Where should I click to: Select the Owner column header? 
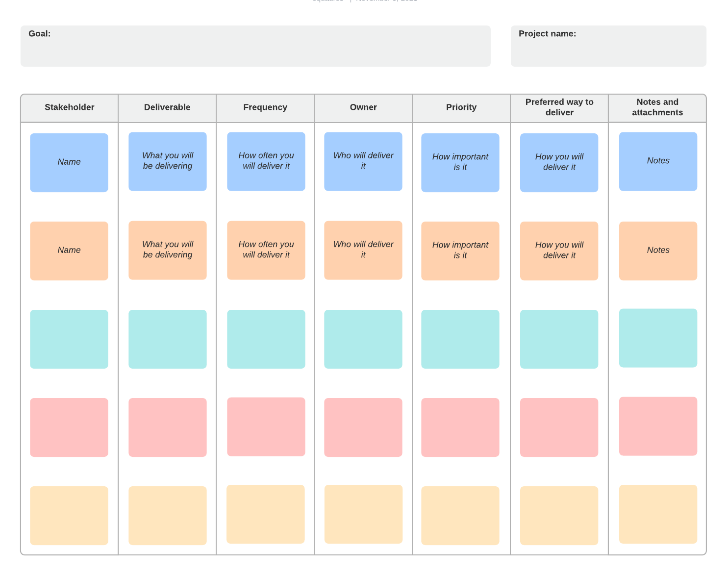click(363, 107)
